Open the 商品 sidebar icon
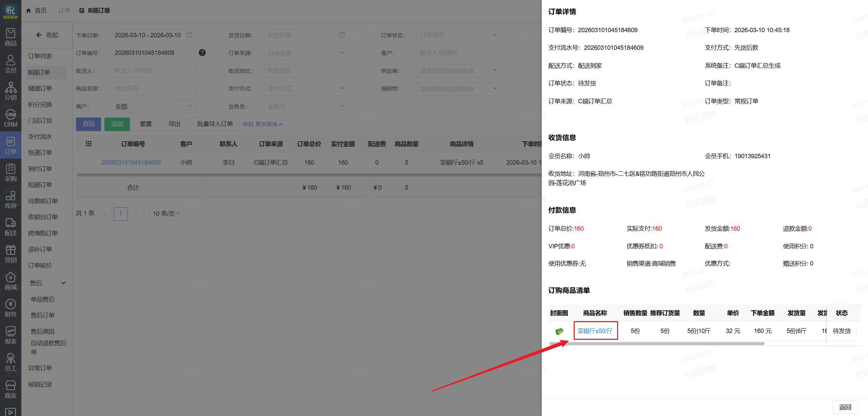868x416 pixels. point(11,37)
